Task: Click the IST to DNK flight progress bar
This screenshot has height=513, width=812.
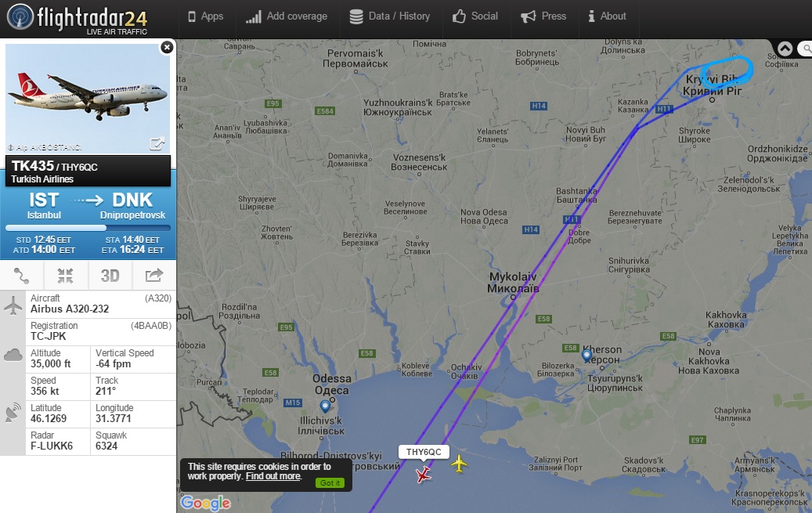Action: (x=88, y=228)
